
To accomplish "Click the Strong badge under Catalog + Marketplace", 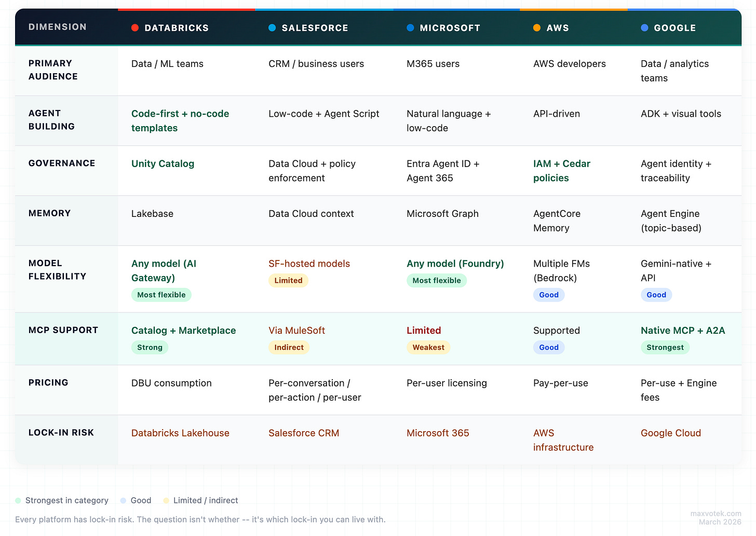I will tap(150, 347).
